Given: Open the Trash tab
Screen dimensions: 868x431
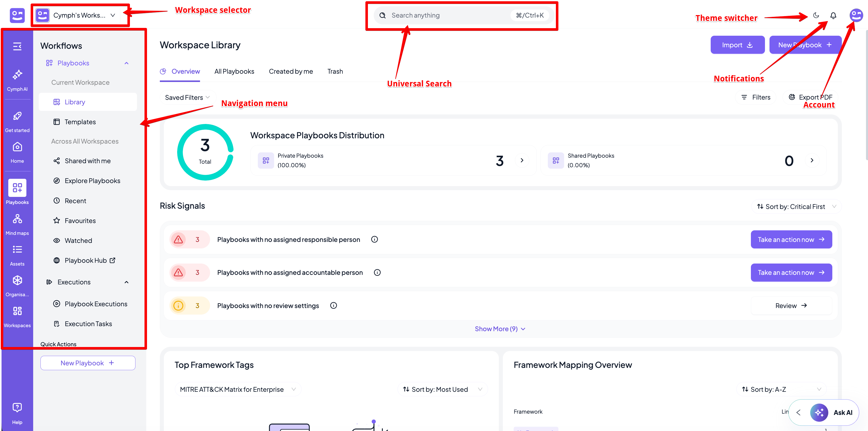Looking at the screenshot, I should (335, 71).
